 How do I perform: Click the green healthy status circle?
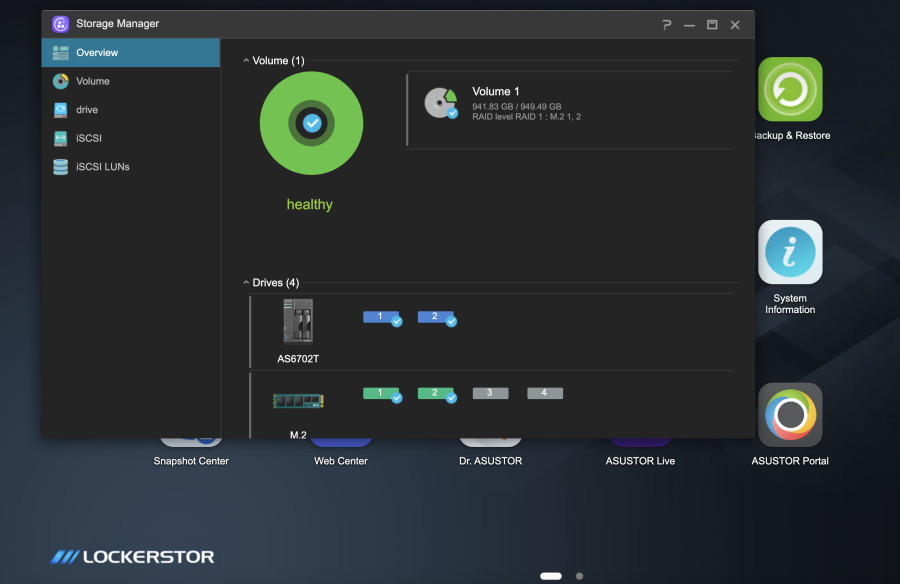tap(311, 123)
